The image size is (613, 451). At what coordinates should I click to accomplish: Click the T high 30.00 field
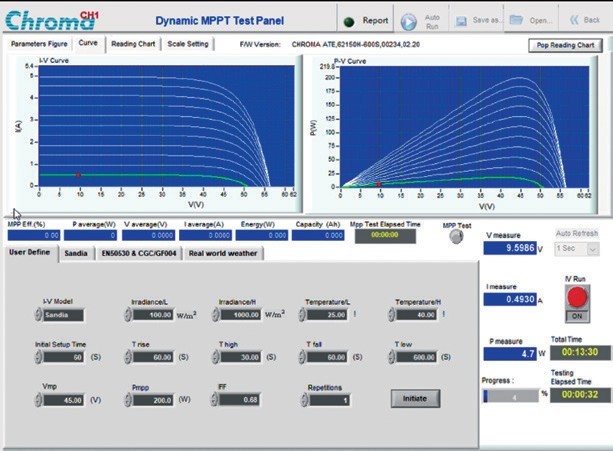pos(240,357)
